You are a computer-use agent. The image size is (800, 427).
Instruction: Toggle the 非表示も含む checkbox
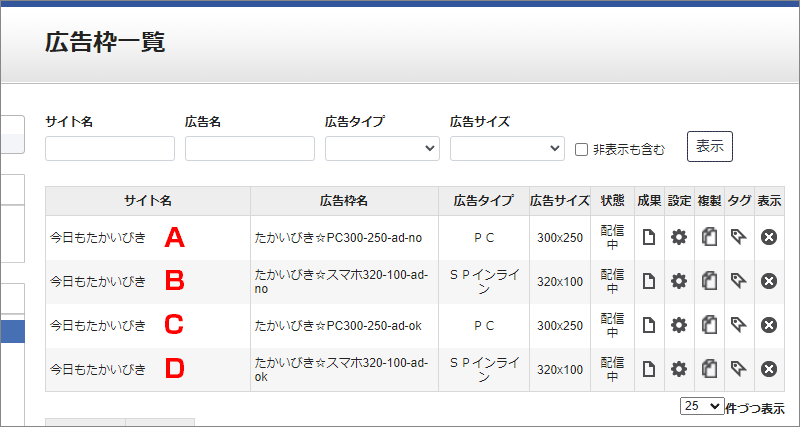[x=582, y=149]
